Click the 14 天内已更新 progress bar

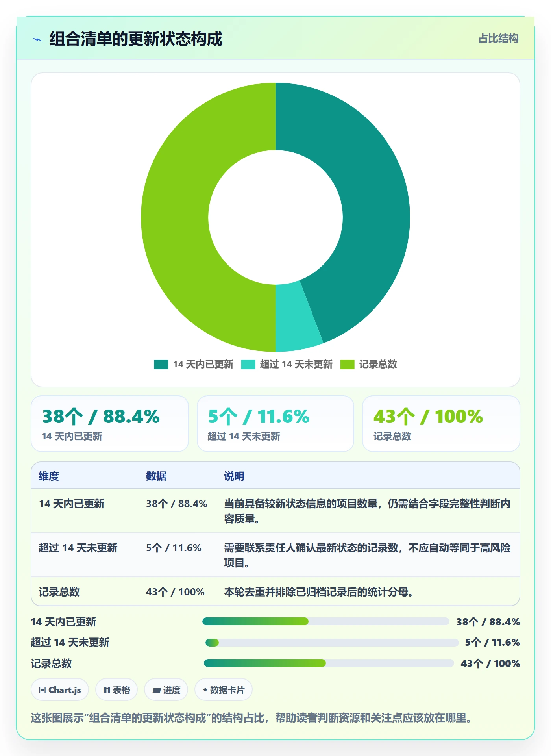pos(326,622)
